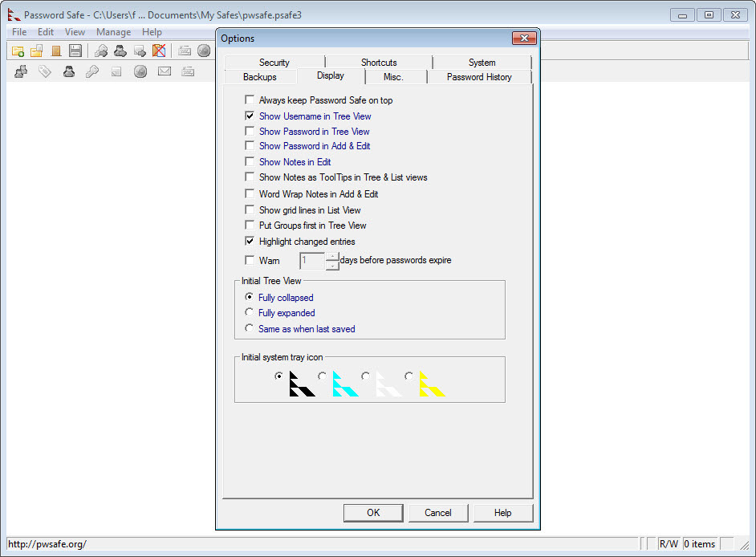Viewport: 756px width, 557px height.
Task: Switch to the Shortcuts tab
Action: click(379, 63)
